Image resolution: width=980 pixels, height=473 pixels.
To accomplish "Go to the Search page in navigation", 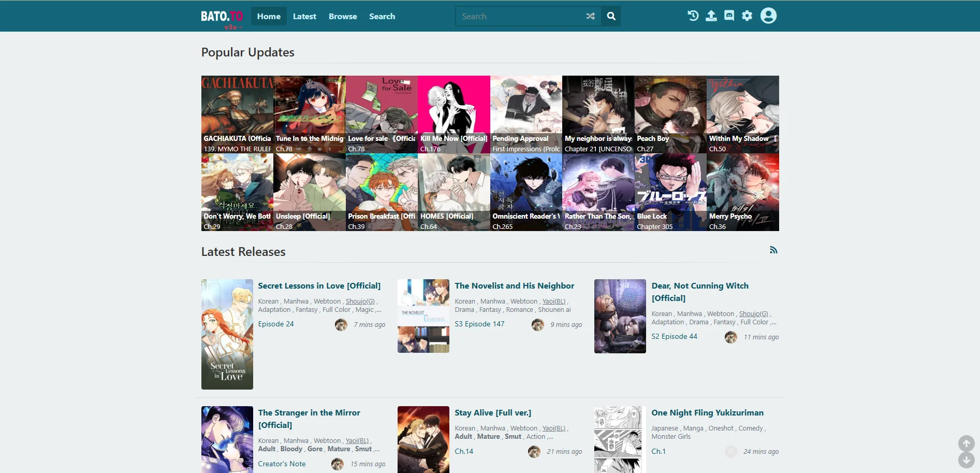I will 382,16.
